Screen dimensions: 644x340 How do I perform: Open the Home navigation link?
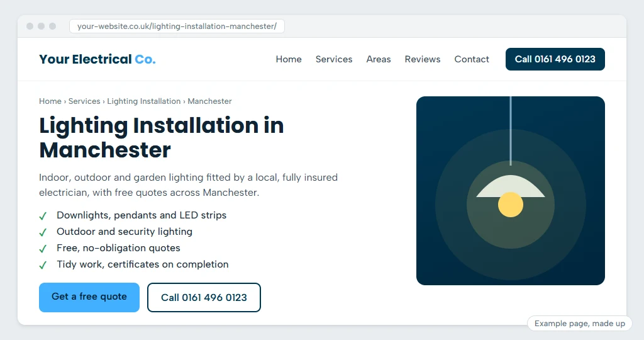(289, 59)
